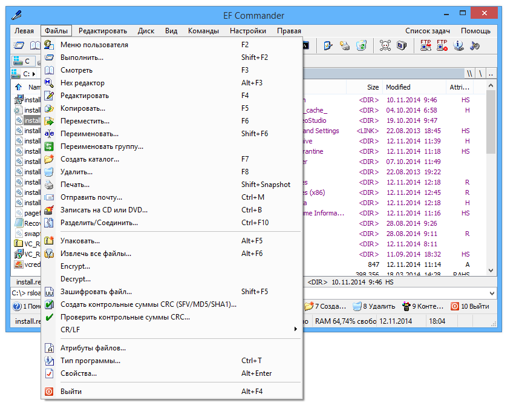Click the Modified column header

[414, 87]
